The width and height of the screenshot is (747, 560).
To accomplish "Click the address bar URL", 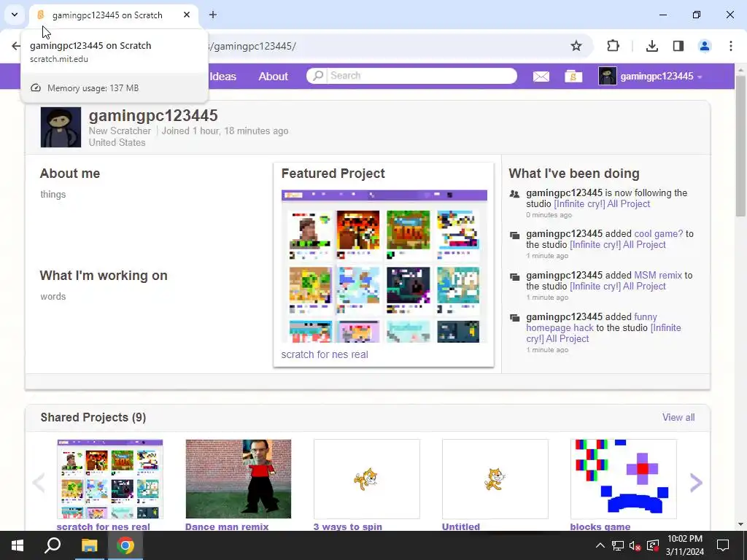I will point(253,46).
